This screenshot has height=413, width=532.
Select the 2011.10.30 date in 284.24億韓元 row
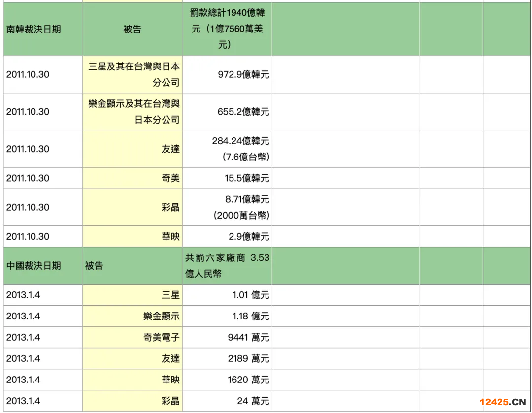click(x=28, y=149)
